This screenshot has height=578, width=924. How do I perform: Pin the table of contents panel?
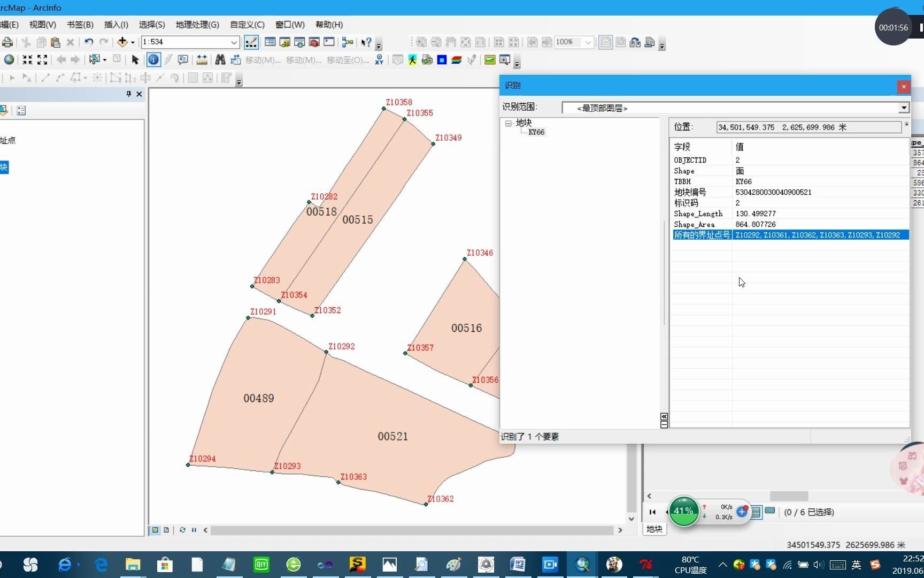point(128,94)
